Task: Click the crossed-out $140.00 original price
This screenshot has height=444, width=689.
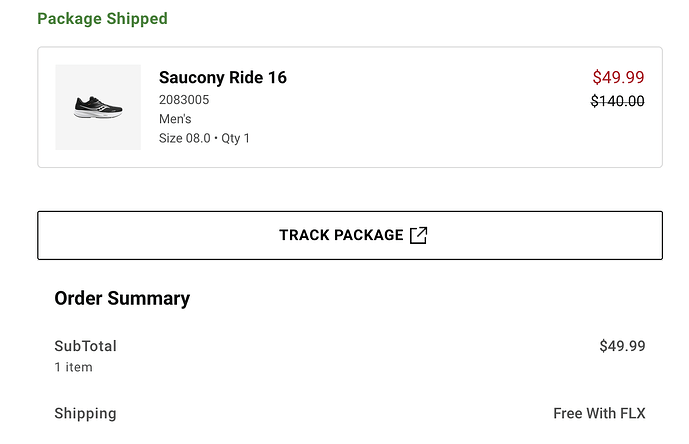Action: [617, 100]
